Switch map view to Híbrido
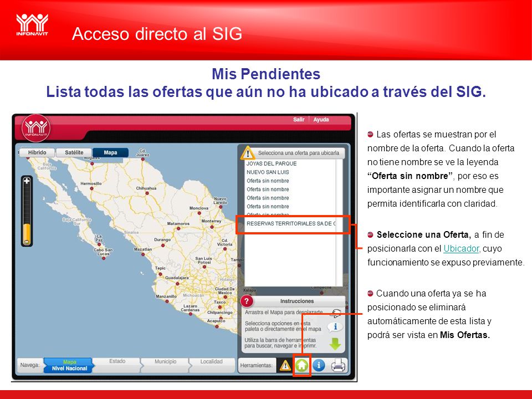The image size is (532, 399). 37,152
